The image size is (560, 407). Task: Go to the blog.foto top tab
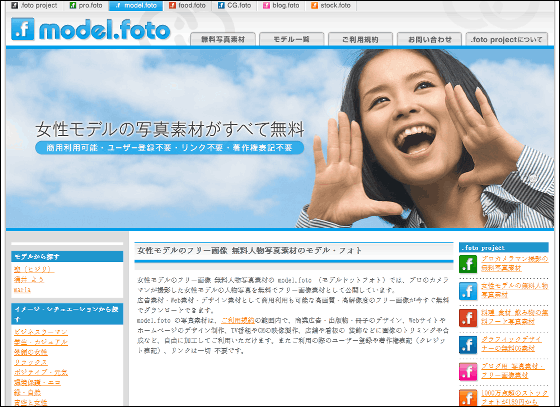tap(281, 6)
